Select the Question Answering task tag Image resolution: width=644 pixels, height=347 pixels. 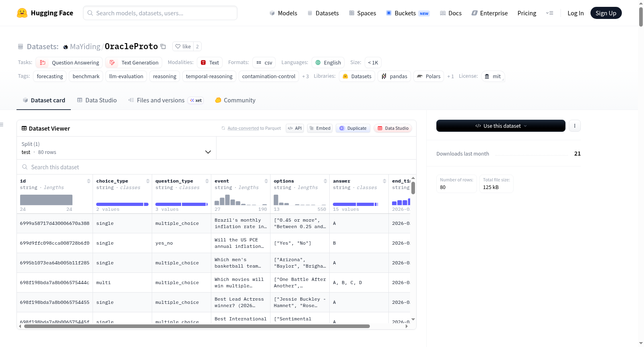[x=69, y=62]
